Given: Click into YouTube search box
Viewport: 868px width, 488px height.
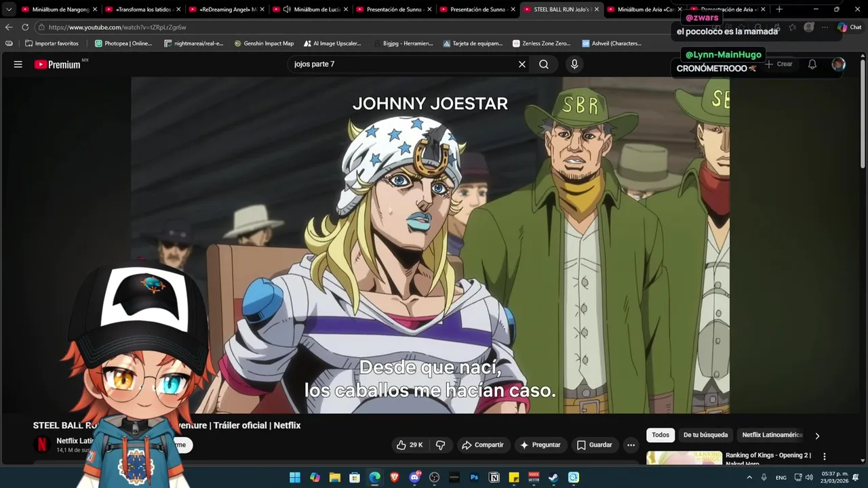Looking at the screenshot, I should pos(403,64).
